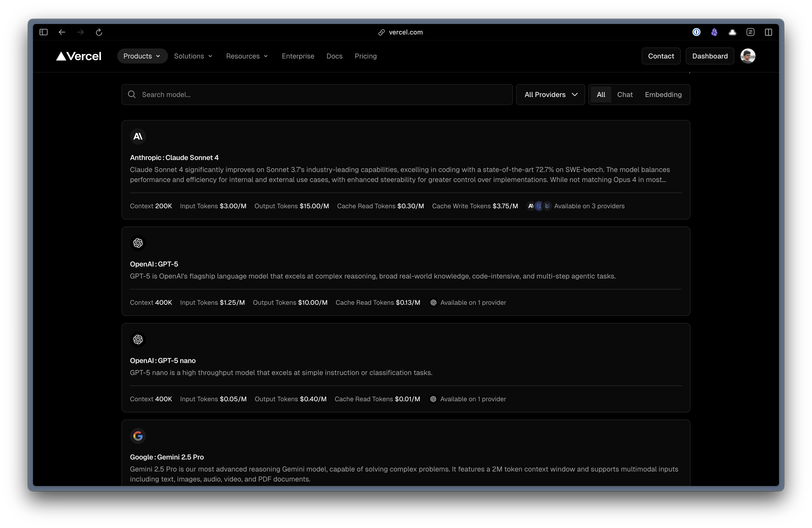Click the Google logo on Gemini 2.5 Pro card
The image size is (812, 528).
[138, 436]
